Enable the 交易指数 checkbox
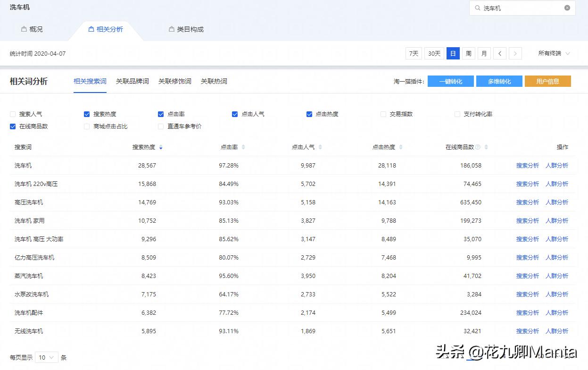588x370 pixels. (383, 114)
